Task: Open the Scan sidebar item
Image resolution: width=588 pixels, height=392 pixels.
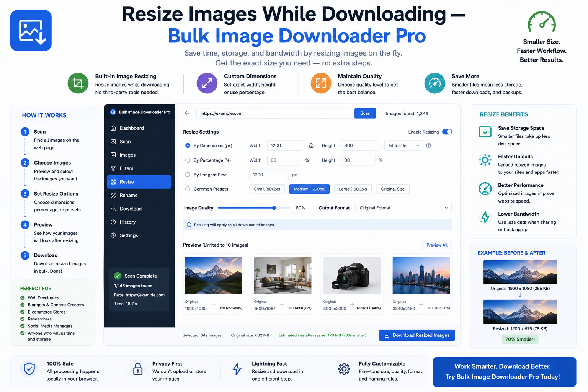Action: pos(139,142)
